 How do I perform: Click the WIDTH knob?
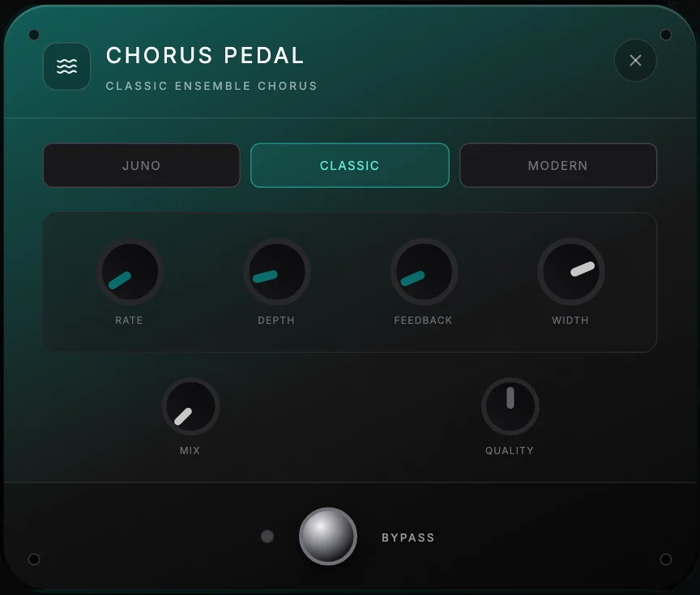pyautogui.click(x=571, y=272)
